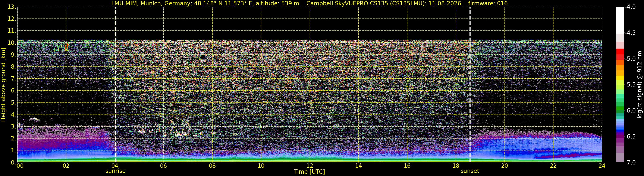Click the '8.' height axis tick label
The image size is (644, 176).
(13, 66)
